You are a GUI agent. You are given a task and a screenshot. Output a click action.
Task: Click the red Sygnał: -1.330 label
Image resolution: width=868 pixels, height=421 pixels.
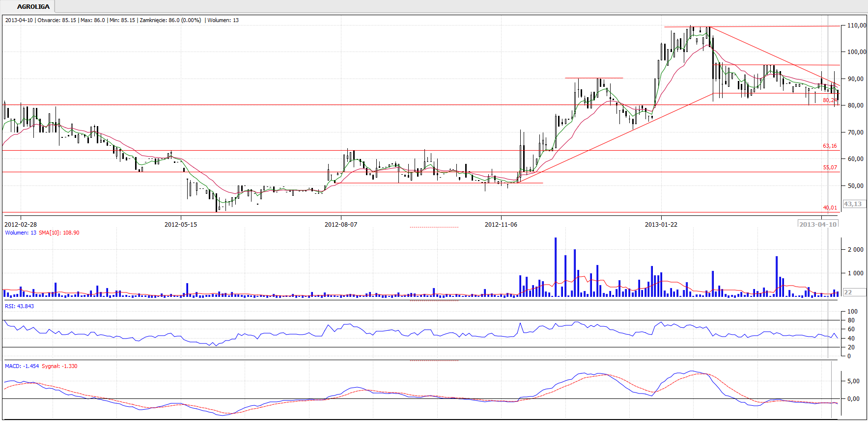coord(59,367)
